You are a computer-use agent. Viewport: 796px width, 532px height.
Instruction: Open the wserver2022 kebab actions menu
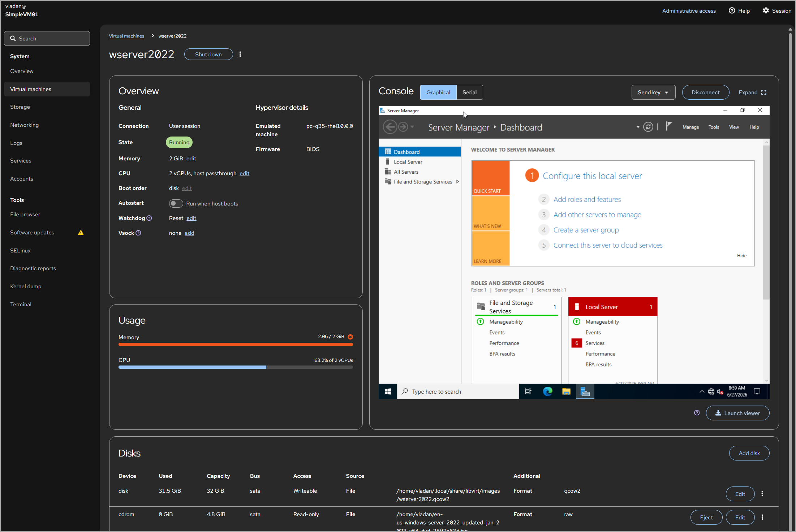click(240, 54)
